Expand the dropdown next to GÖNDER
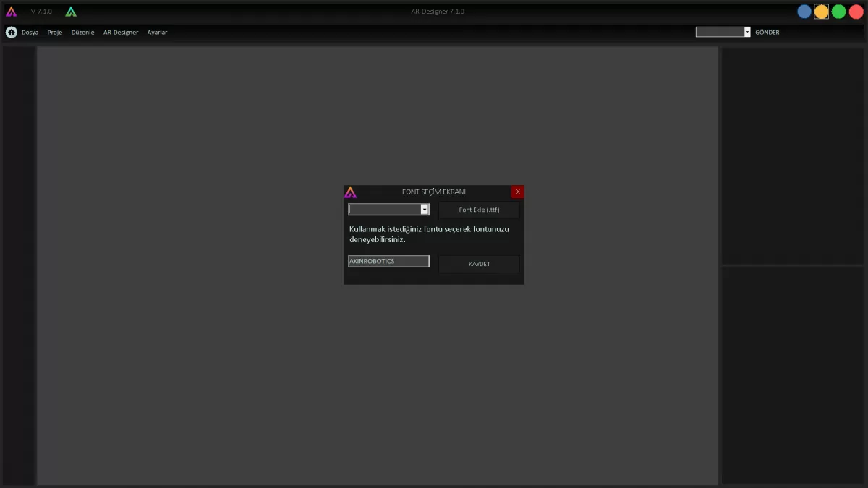Image resolution: width=868 pixels, height=488 pixels. click(747, 32)
